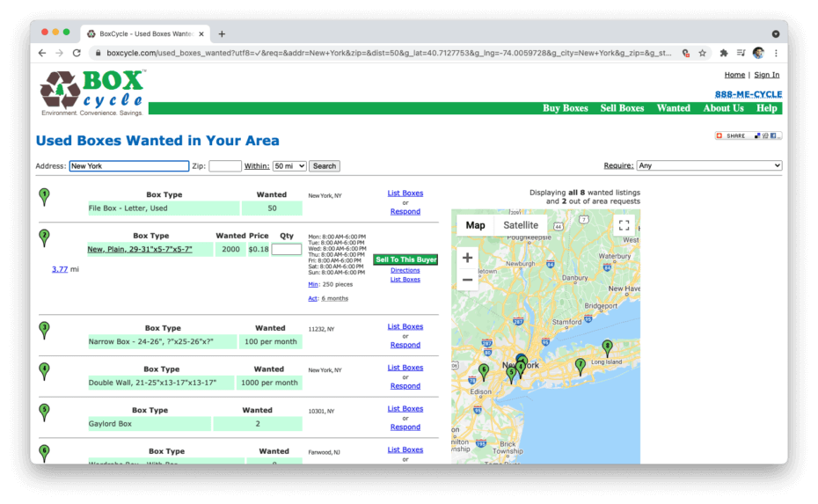Click Respond for File Box listing
Image resolution: width=818 pixels, height=504 pixels.
pyautogui.click(x=405, y=211)
